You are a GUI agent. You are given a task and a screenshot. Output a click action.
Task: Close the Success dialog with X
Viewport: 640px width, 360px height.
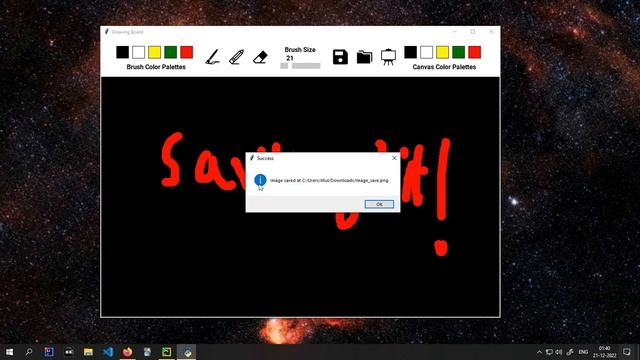coord(394,158)
